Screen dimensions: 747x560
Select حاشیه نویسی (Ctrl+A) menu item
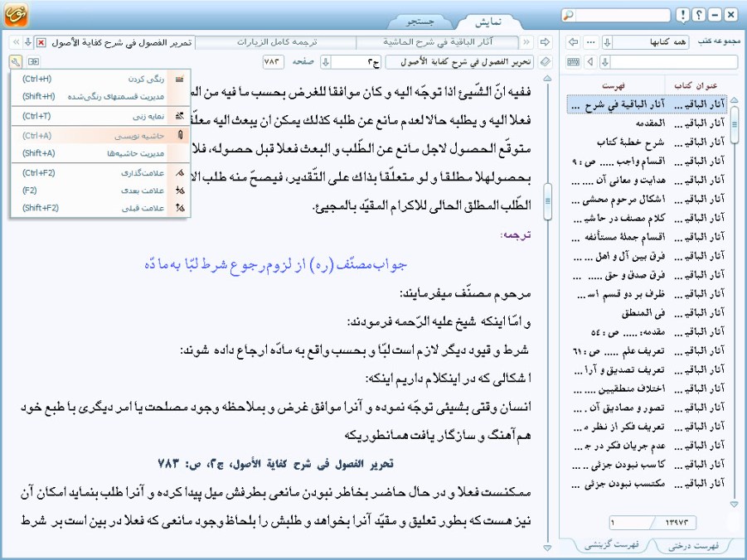click(100, 135)
